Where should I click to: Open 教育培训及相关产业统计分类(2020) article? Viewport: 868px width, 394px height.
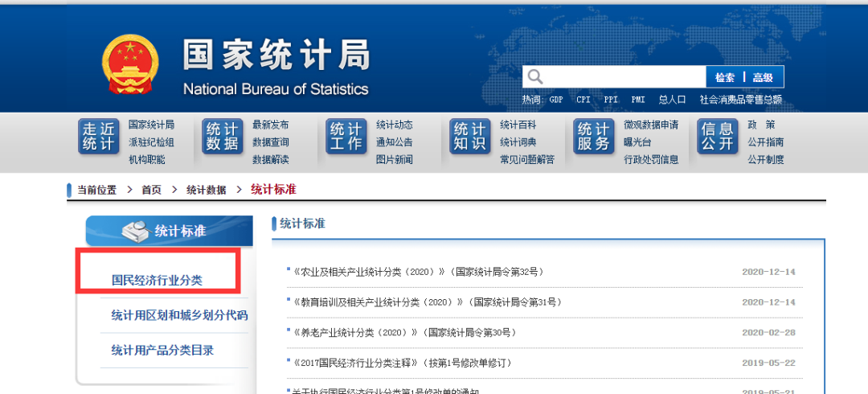(427, 302)
